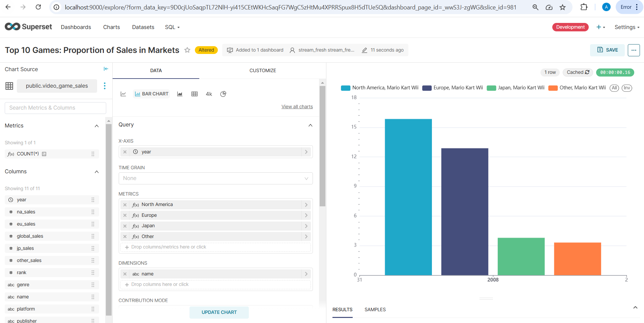This screenshot has width=644, height=323.
Task: Open the View all charts link
Action: [297, 107]
